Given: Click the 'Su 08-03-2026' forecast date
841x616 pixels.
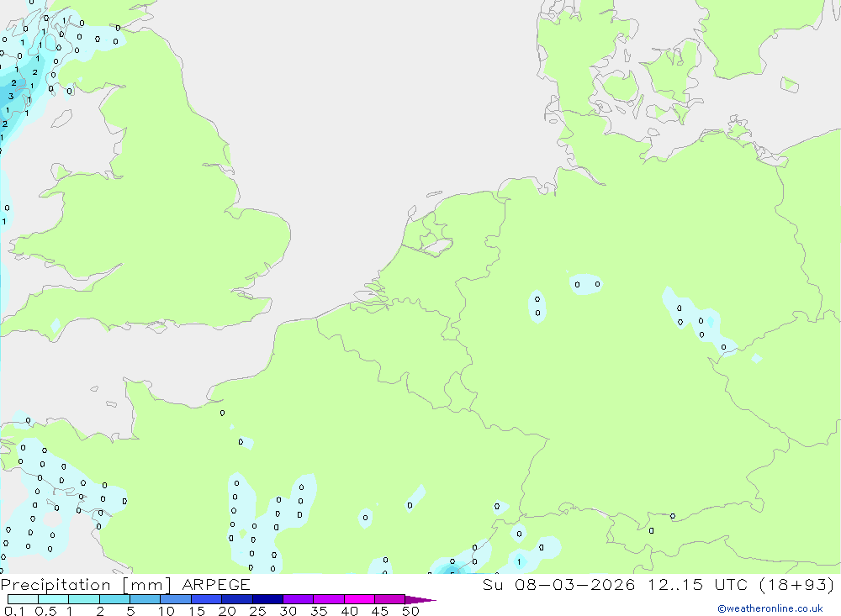Looking at the screenshot, I should 559,584.
